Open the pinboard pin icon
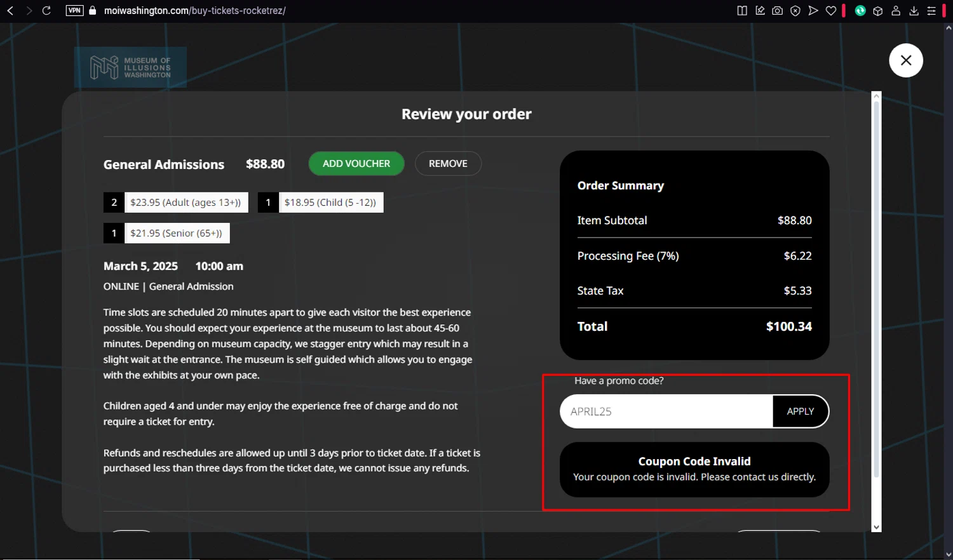 coord(760,11)
